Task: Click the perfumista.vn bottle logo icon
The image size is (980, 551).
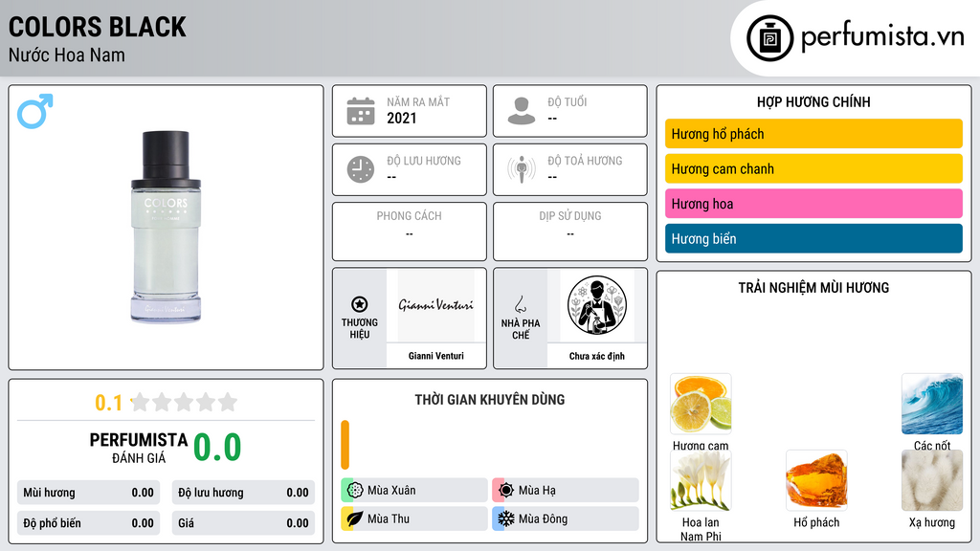Action: click(x=769, y=38)
